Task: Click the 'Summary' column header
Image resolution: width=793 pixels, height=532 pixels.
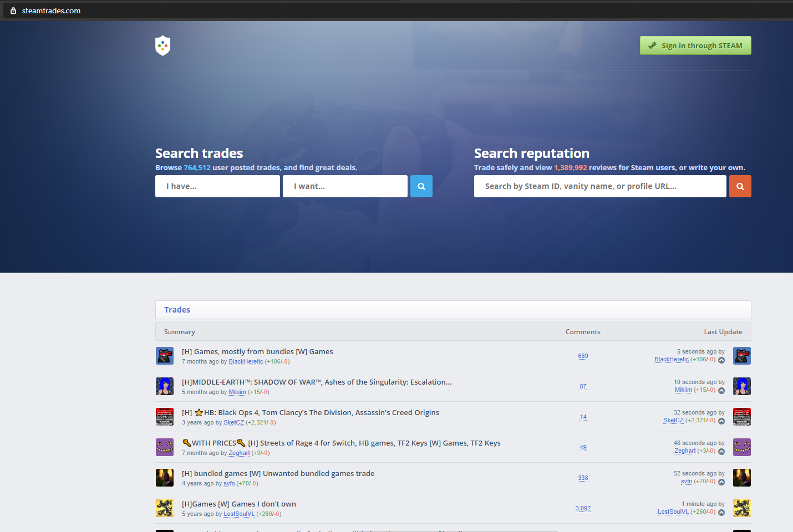Action: point(180,332)
